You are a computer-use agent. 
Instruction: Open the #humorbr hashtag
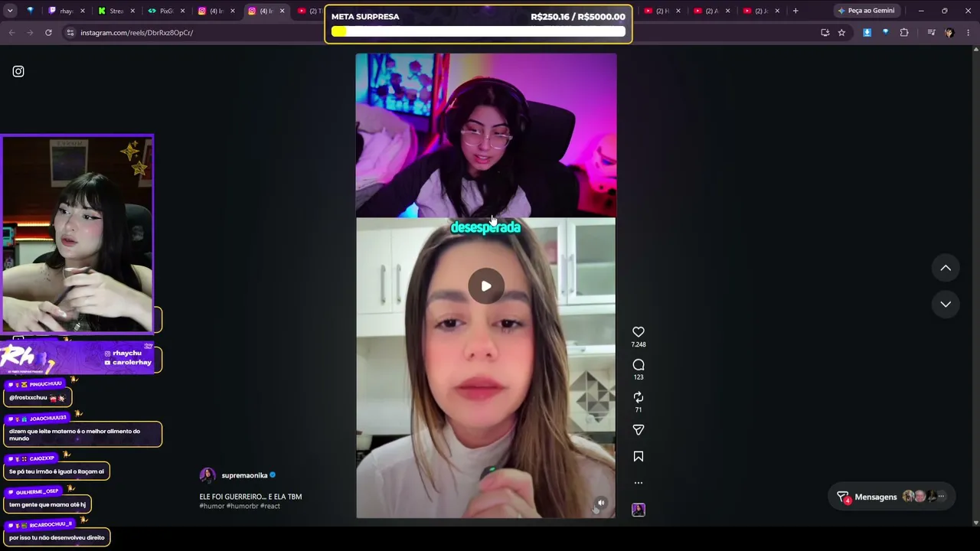click(x=242, y=506)
